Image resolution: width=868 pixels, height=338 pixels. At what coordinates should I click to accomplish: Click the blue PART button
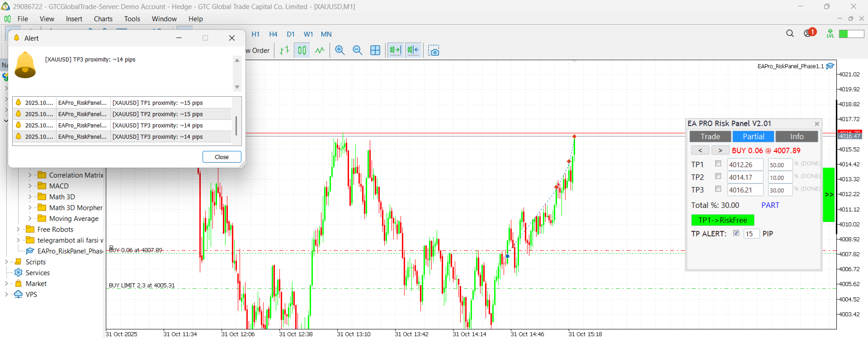[770, 205]
